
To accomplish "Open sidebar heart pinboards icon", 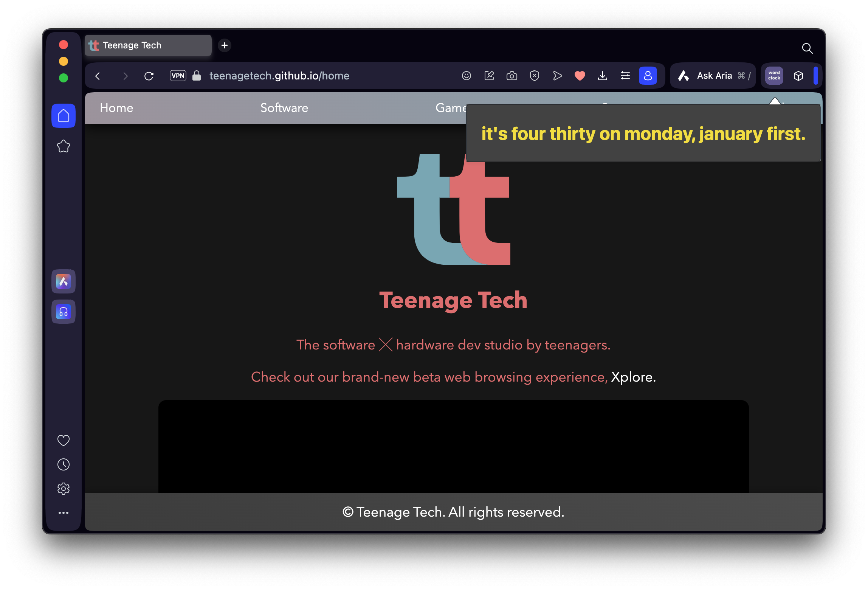I will [64, 440].
